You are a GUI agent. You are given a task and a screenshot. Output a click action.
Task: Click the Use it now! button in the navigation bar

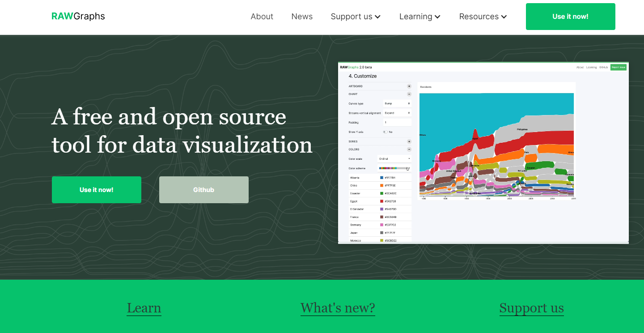click(x=571, y=17)
